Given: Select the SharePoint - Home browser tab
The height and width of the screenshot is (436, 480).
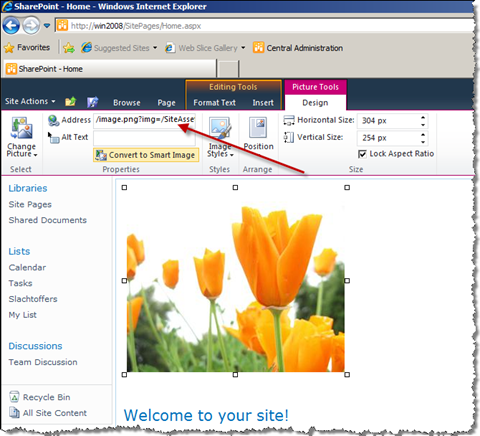Looking at the screenshot, I should 109,69.
